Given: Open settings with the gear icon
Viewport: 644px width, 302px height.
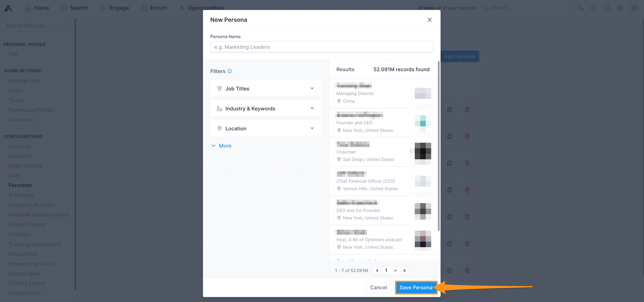Looking at the screenshot, I should [620, 8].
